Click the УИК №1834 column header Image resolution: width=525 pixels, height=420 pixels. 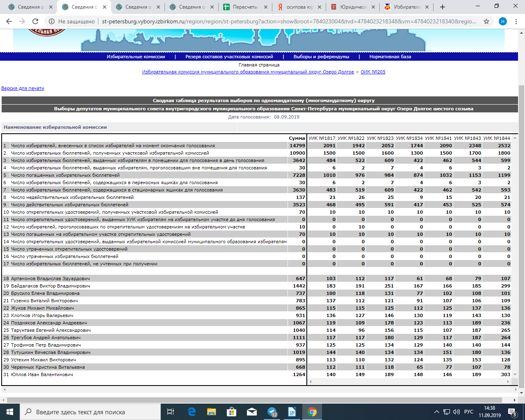click(x=409, y=138)
